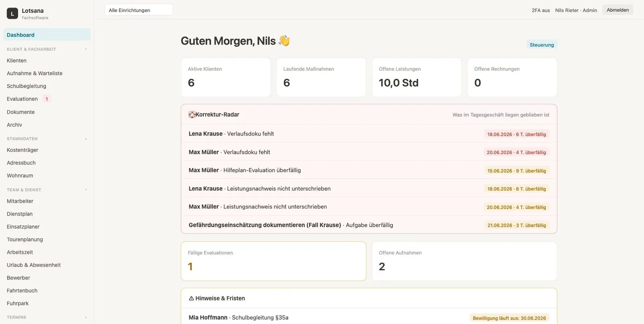644x324 pixels.
Task: Go to Kostenträger master data
Action: 47,150
